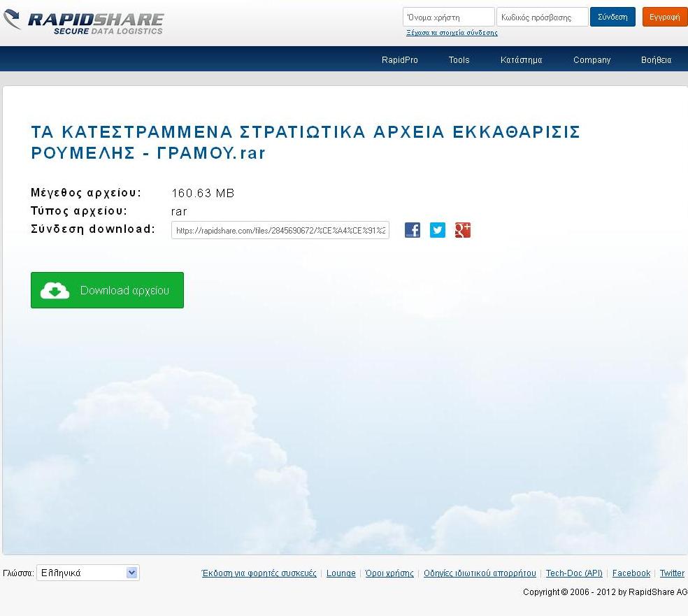This screenshot has width=688, height=616.
Task: Click the Σύνδεση login button
Action: [612, 17]
